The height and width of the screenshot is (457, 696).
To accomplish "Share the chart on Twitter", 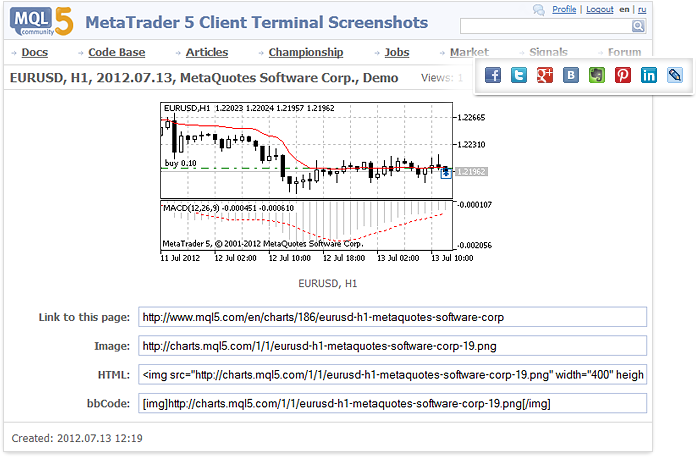I will pyautogui.click(x=519, y=75).
